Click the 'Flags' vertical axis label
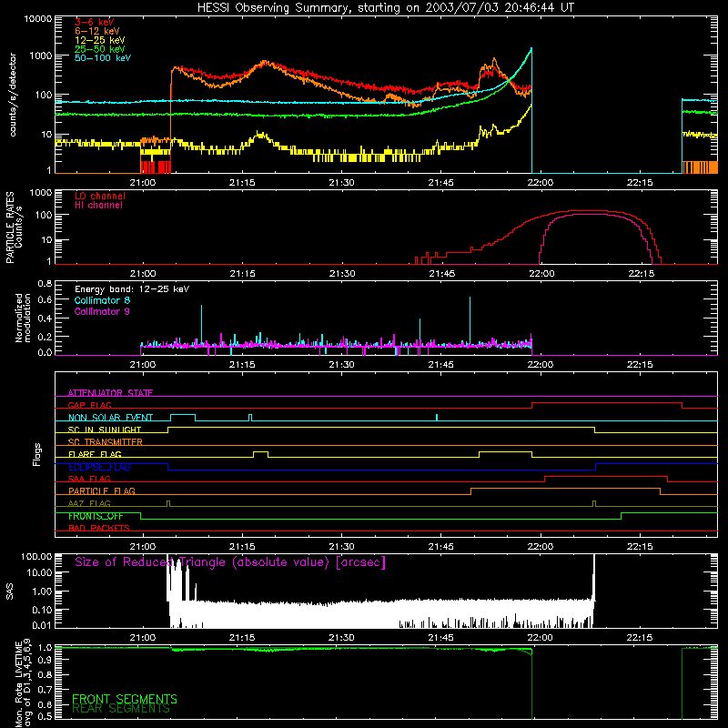Screen dimensions: 728x728 37,454
